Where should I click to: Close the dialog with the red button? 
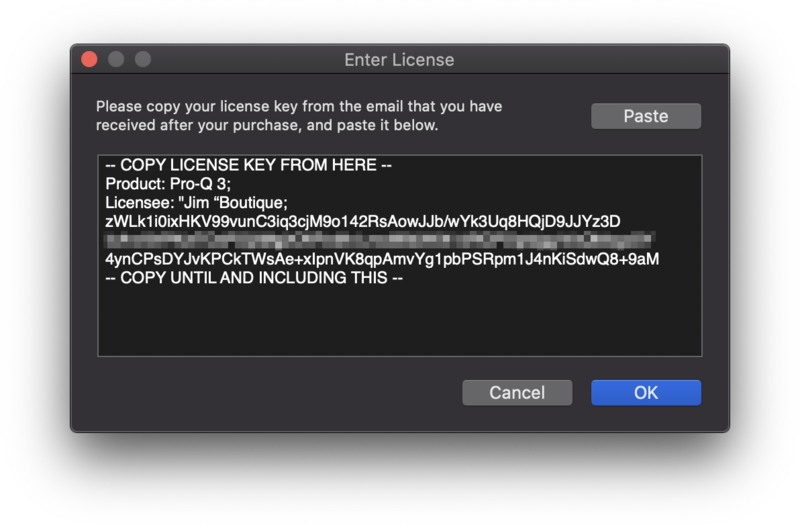89,59
